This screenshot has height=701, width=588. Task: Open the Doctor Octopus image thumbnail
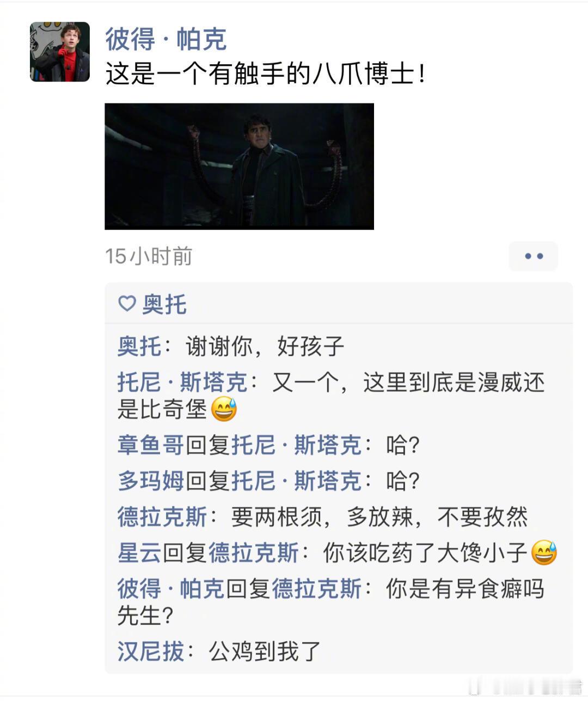pos(239,166)
